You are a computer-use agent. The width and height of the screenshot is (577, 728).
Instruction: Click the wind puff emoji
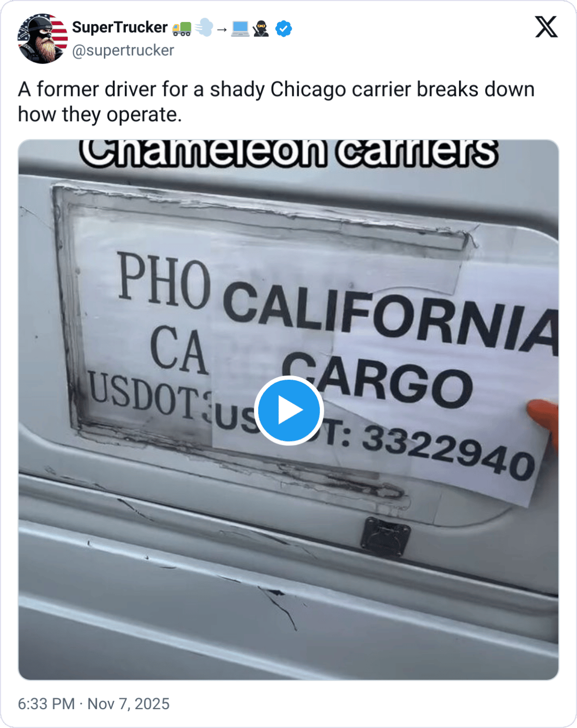pyautogui.click(x=204, y=28)
